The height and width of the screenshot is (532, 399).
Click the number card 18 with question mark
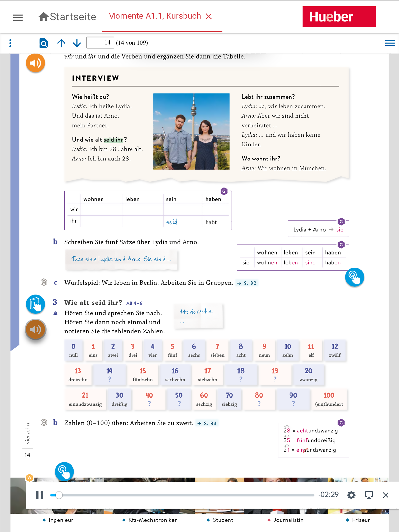[241, 375]
